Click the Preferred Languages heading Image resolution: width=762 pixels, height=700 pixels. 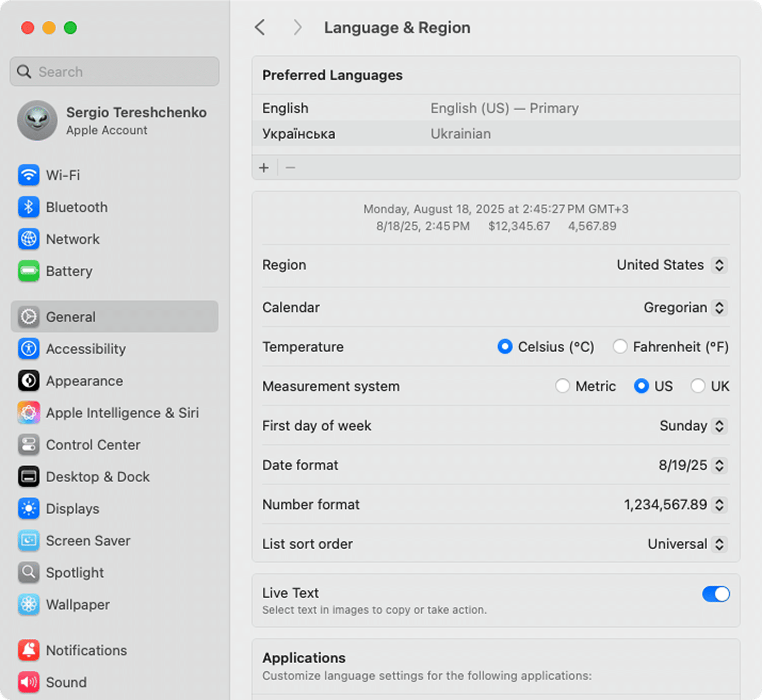(333, 75)
